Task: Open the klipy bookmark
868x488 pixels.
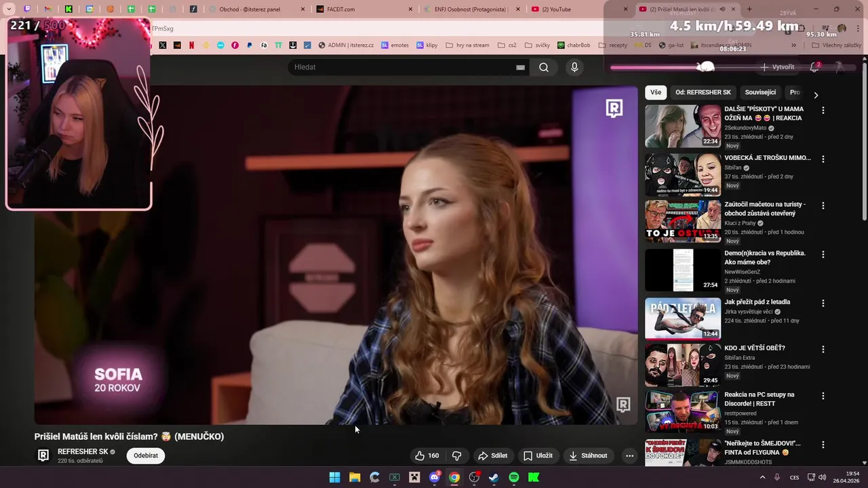Action: tap(427, 45)
